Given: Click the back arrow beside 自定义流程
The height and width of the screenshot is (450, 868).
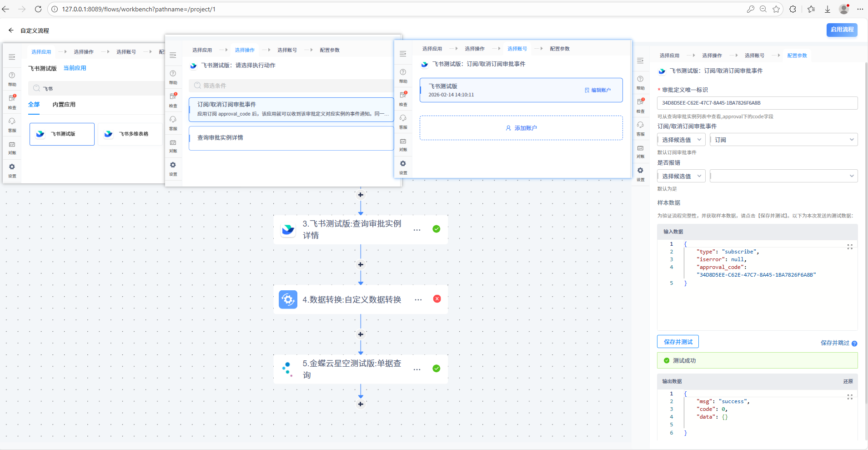Looking at the screenshot, I should (x=11, y=30).
